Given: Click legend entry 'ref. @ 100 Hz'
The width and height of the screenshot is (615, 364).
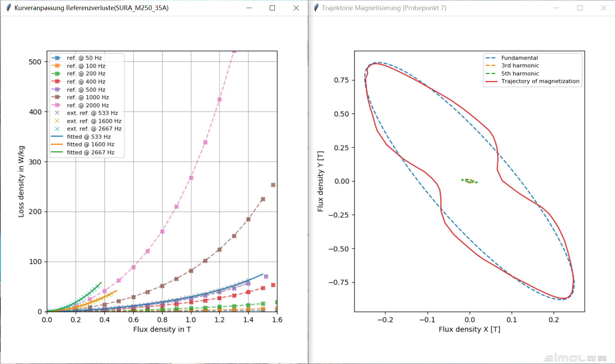Looking at the screenshot, I should point(78,66).
